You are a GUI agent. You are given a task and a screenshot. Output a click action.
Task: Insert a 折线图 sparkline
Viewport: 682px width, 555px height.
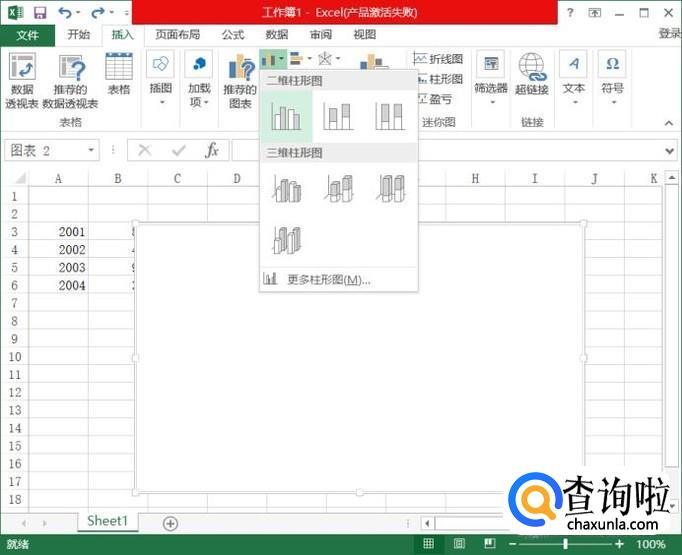click(438, 59)
